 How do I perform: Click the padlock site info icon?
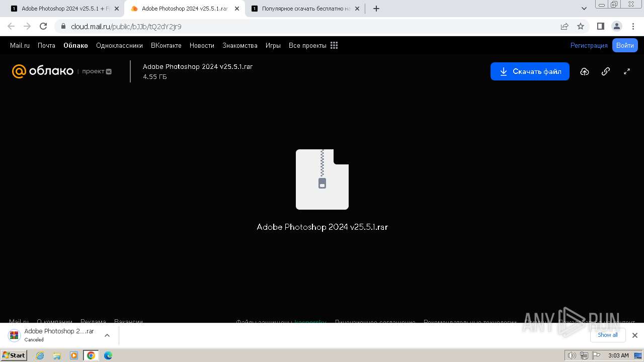[x=63, y=26]
